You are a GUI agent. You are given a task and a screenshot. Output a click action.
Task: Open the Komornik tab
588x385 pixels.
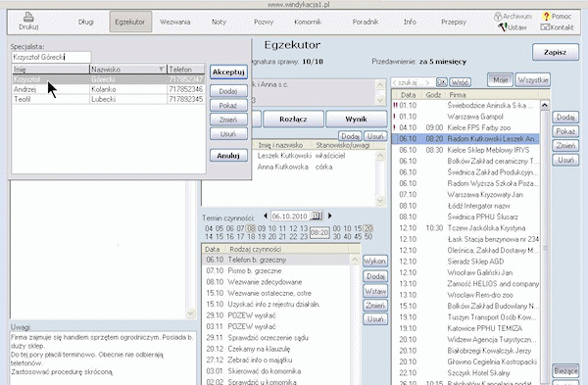[x=308, y=22]
